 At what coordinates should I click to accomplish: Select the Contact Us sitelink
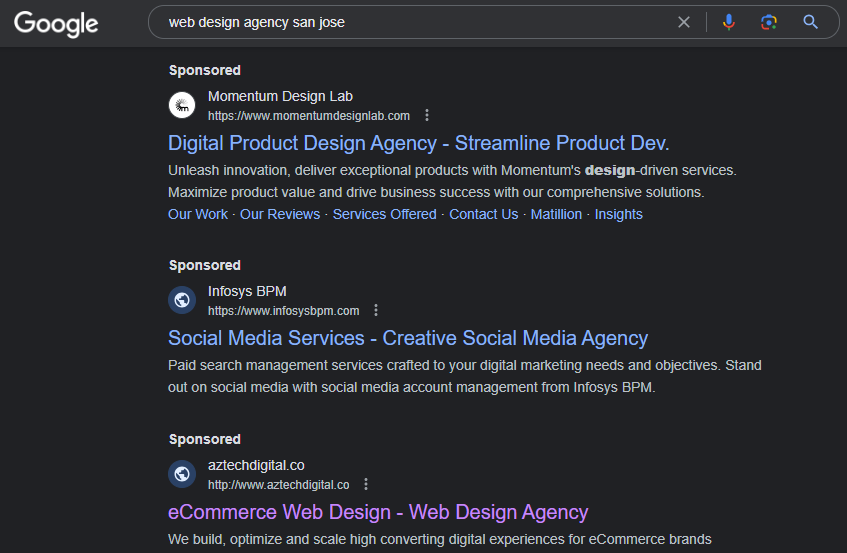(483, 214)
